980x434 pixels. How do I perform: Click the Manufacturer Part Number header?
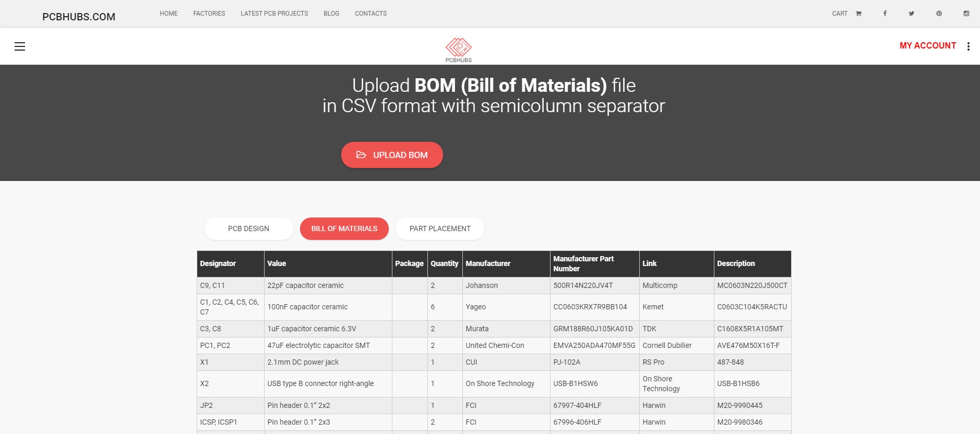595,263
